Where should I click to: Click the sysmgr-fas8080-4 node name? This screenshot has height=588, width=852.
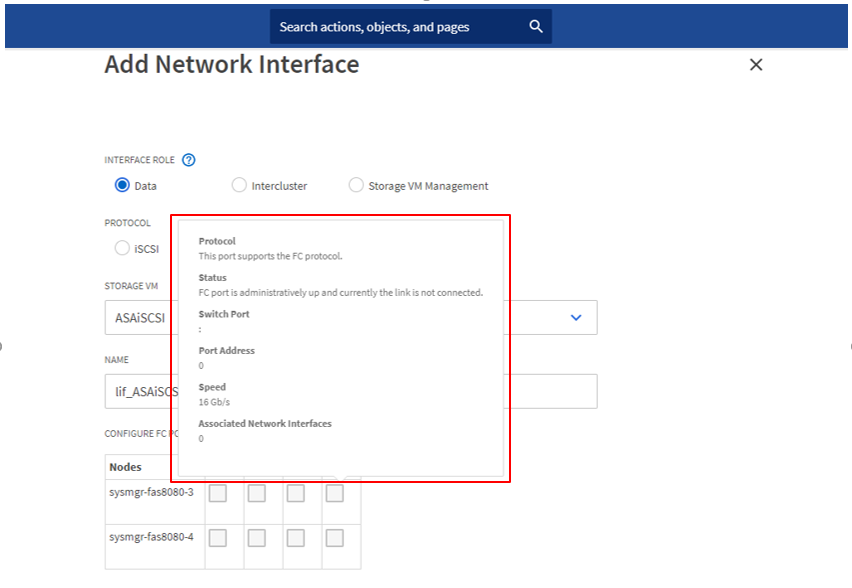coord(151,537)
